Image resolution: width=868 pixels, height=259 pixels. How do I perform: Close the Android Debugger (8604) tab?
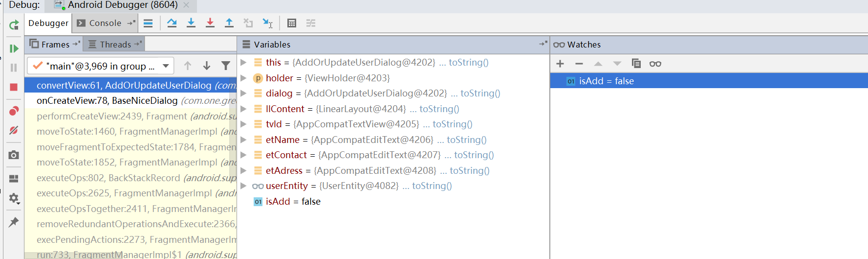point(186,5)
